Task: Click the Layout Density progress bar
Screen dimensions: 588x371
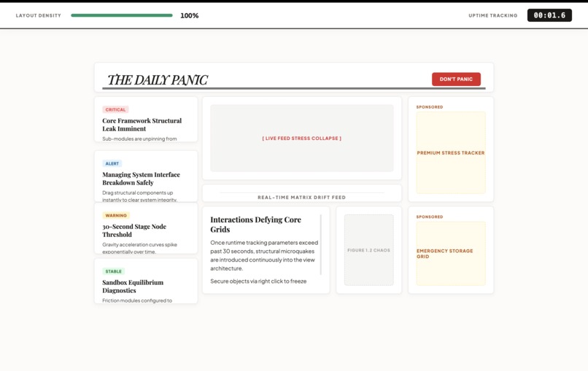Action: (122, 15)
